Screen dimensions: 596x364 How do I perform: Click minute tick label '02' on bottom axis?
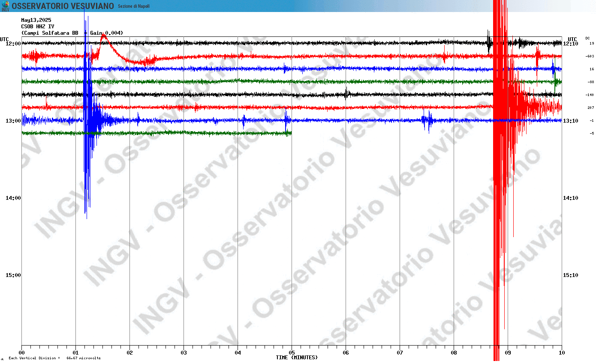[x=130, y=353]
